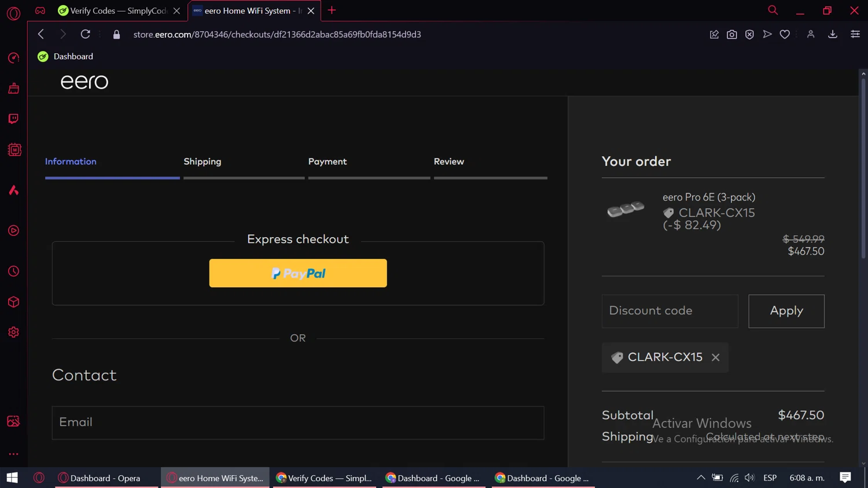
Task: Open Twitch in the sidebar
Action: [13, 119]
